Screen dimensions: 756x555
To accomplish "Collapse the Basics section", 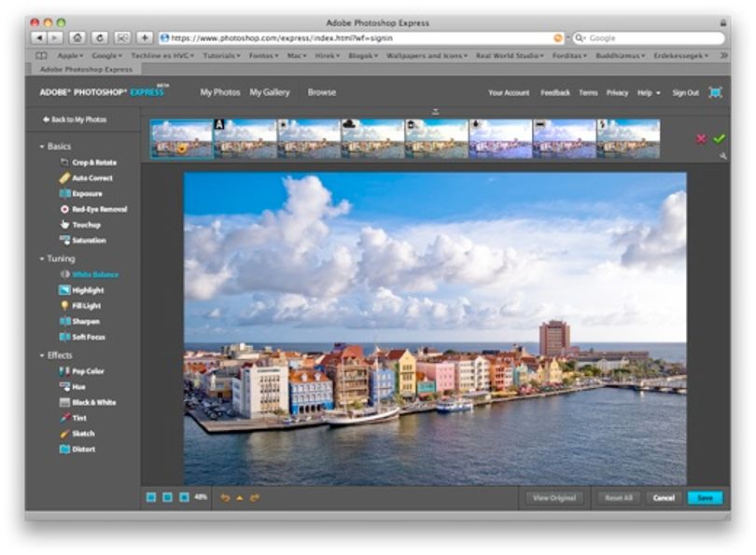I will tap(42, 146).
